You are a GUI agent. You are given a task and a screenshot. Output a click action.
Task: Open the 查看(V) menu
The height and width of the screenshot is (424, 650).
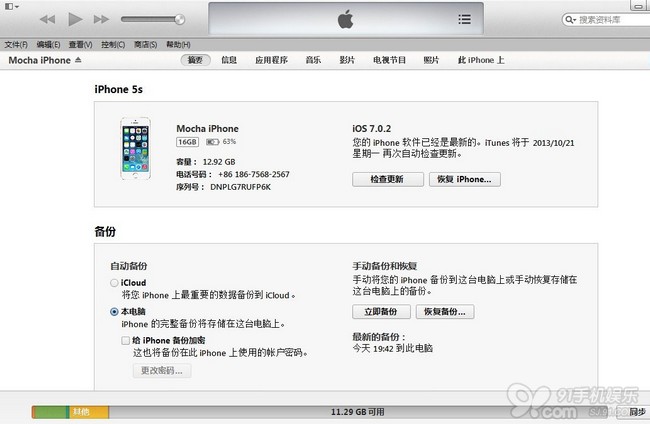coord(80,44)
